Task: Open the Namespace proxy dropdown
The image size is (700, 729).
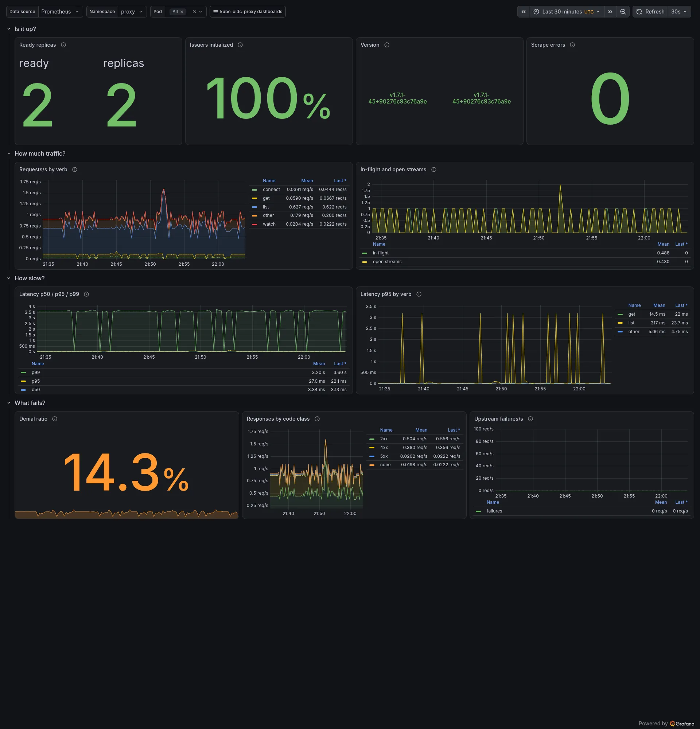Action: click(132, 12)
